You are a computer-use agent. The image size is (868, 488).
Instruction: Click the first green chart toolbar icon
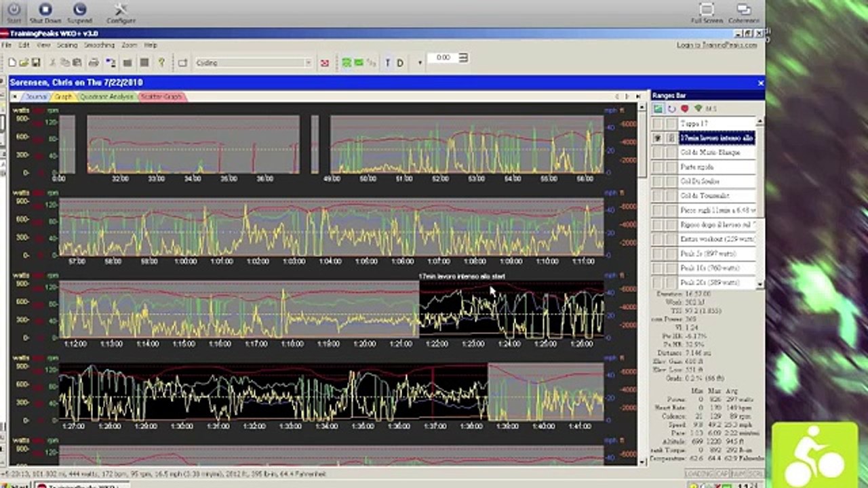(347, 63)
